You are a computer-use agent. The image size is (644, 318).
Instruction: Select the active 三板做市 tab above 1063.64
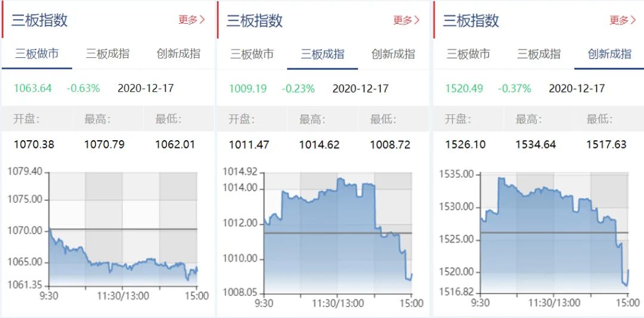click(x=37, y=54)
